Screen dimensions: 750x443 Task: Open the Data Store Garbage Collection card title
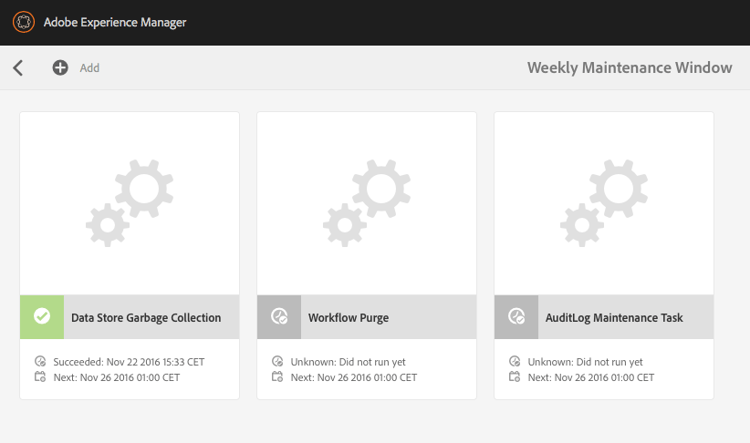(x=146, y=318)
